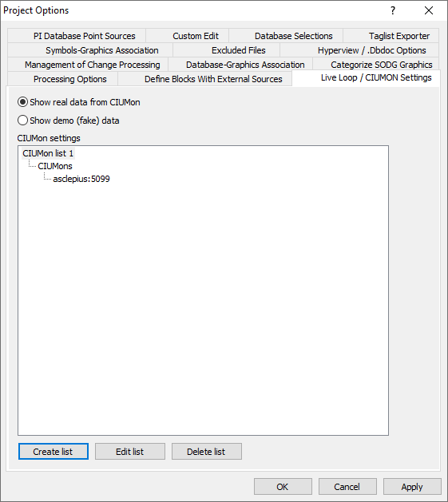Click the Create list button
448x502 pixels.
click(x=54, y=452)
